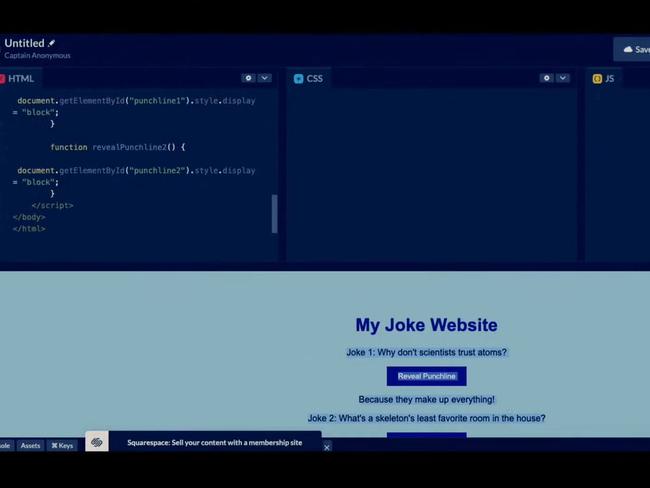Click the closing </html> tag line
This screenshot has width=650, height=488.
point(29,228)
